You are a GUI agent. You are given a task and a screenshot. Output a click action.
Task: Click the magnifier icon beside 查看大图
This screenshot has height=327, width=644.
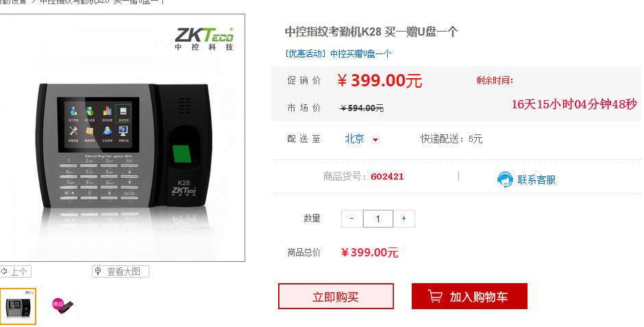point(98,271)
